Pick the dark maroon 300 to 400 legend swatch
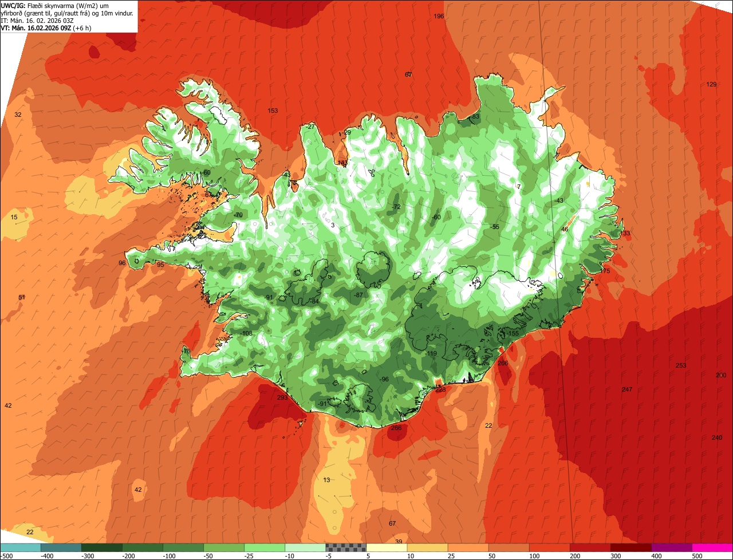 630,547
